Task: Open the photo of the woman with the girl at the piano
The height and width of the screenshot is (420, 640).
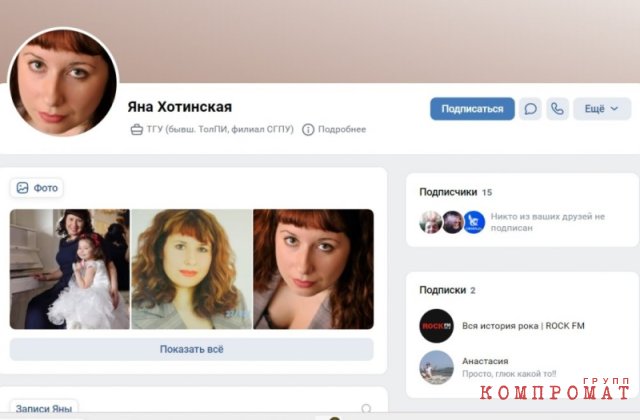Action: click(x=70, y=269)
